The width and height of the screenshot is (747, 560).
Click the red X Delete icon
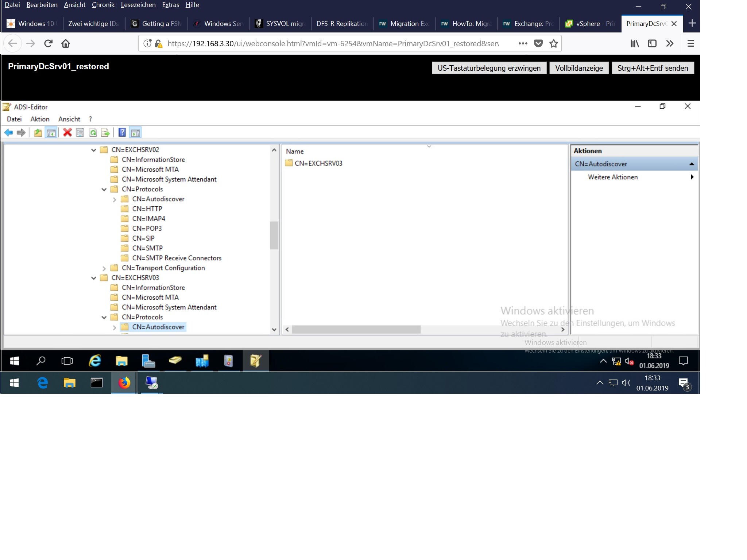pyautogui.click(x=67, y=133)
